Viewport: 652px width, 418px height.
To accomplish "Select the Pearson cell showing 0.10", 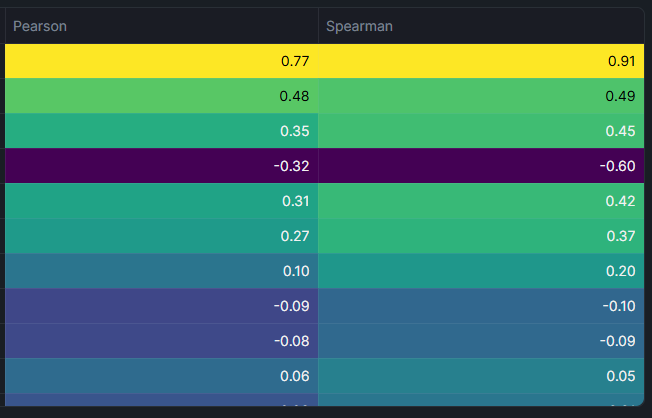I will 294,271.
